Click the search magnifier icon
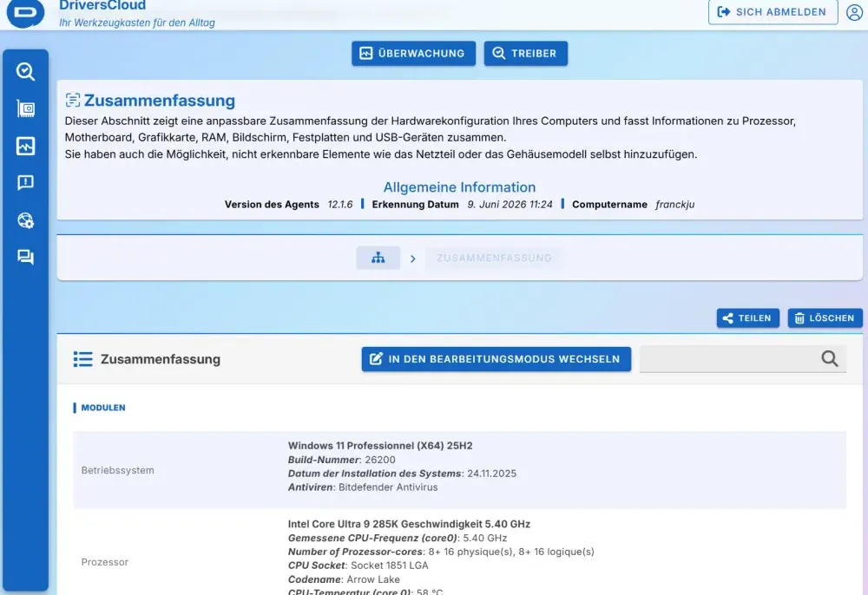Image resolution: width=868 pixels, height=595 pixels. 829,359
